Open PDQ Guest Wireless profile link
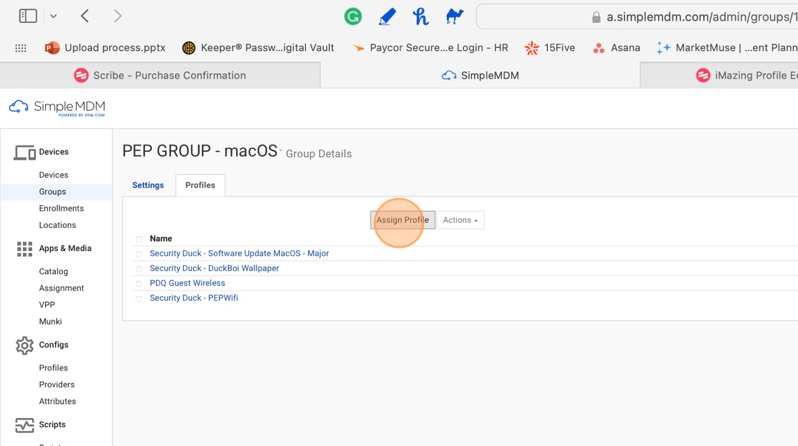This screenshot has height=446, width=798. (187, 283)
